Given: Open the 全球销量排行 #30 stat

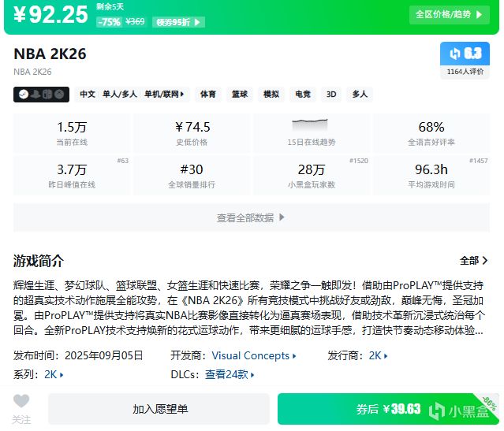Looking at the screenshot, I should 192,176.
